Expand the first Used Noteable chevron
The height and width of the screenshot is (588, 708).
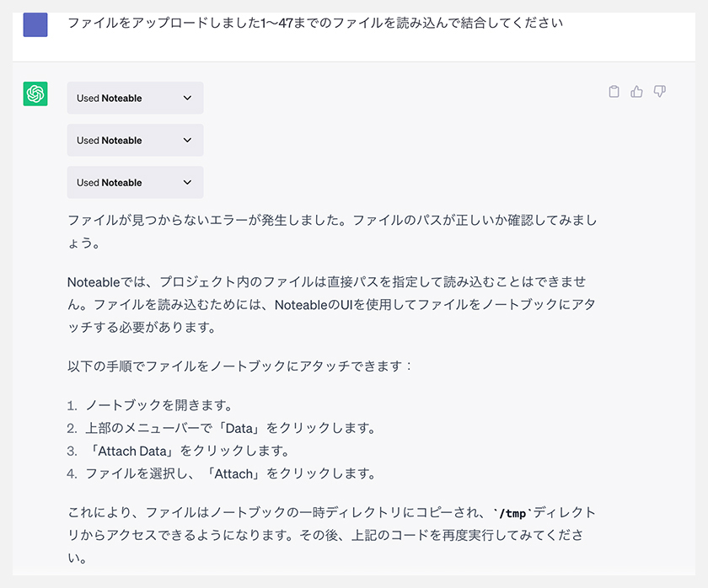pos(187,98)
